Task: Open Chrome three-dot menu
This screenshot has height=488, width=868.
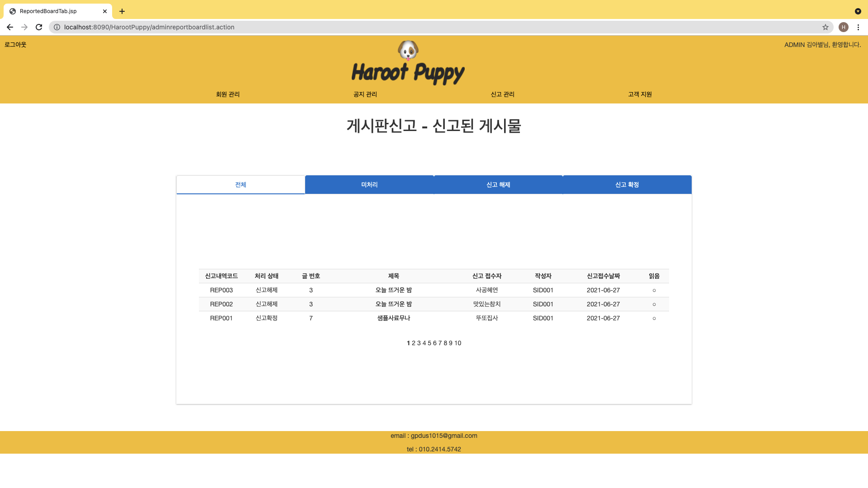Action: [x=858, y=27]
